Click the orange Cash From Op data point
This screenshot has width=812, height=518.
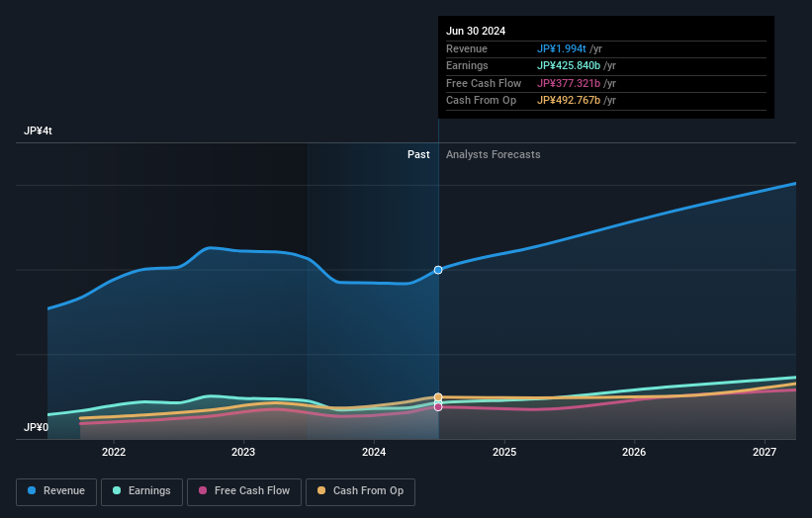tap(438, 397)
